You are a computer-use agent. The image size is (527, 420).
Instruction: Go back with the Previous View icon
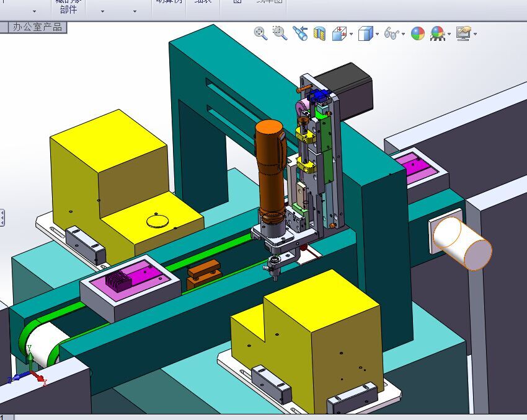(x=300, y=33)
